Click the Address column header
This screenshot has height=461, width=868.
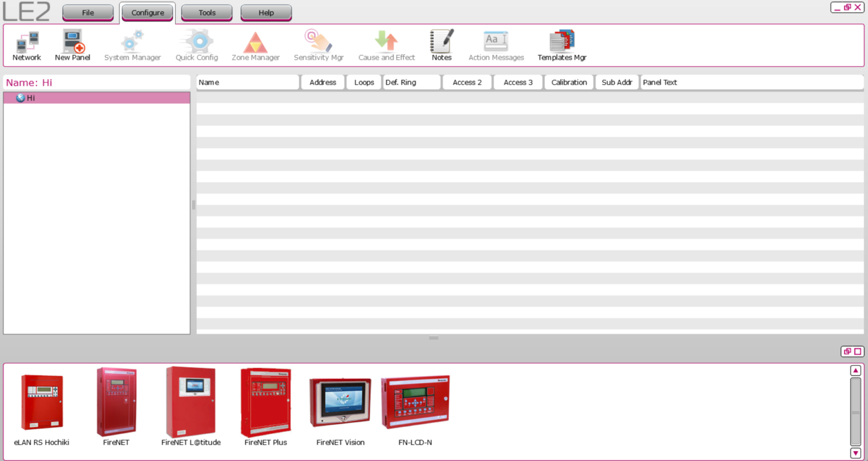pos(322,82)
